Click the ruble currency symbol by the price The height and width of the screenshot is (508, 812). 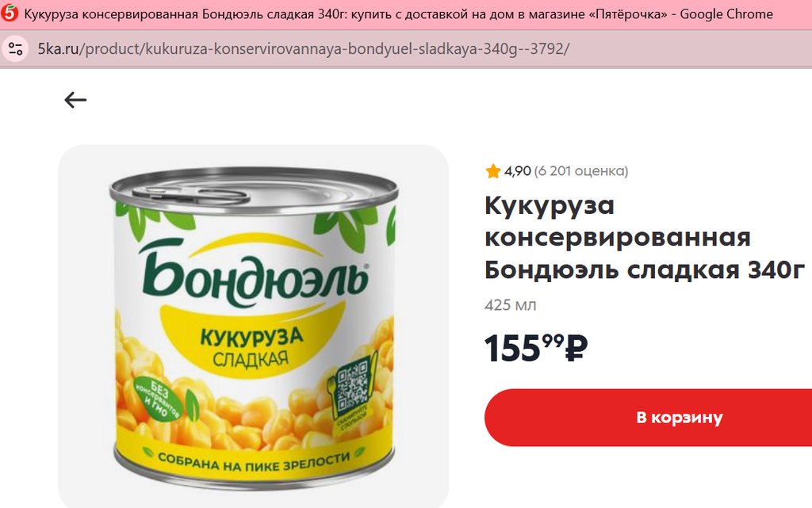(x=576, y=348)
